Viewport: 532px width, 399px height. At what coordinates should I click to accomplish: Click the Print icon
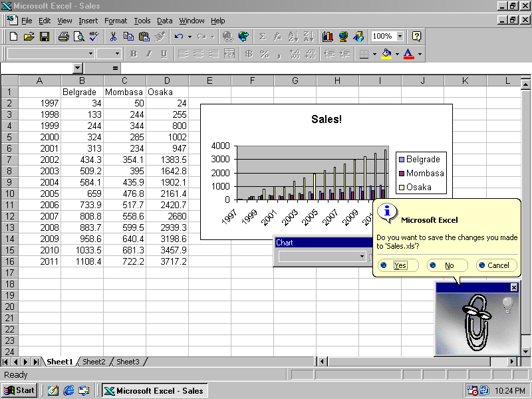pos(63,37)
